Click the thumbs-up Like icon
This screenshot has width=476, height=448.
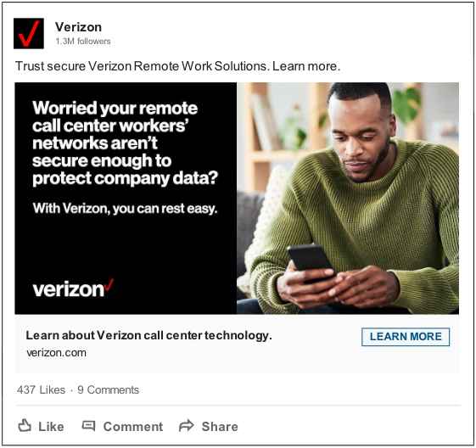(25, 425)
